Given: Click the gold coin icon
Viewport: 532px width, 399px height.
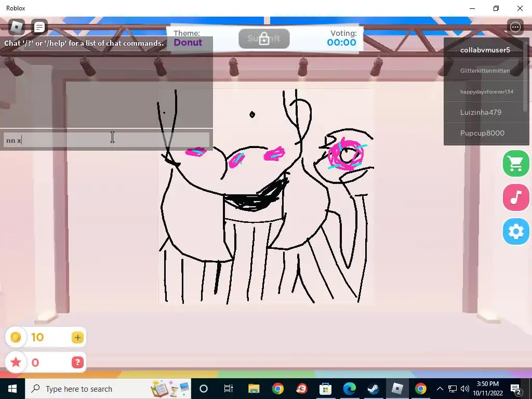Looking at the screenshot, I should click(x=16, y=337).
